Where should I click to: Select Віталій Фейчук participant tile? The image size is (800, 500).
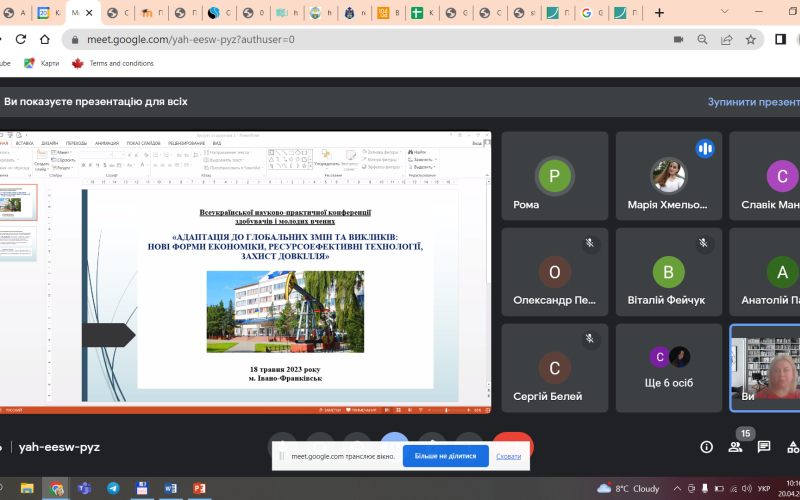668,271
